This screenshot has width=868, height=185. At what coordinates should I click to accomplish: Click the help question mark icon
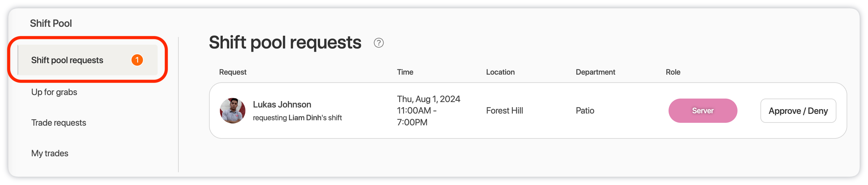[x=378, y=43]
